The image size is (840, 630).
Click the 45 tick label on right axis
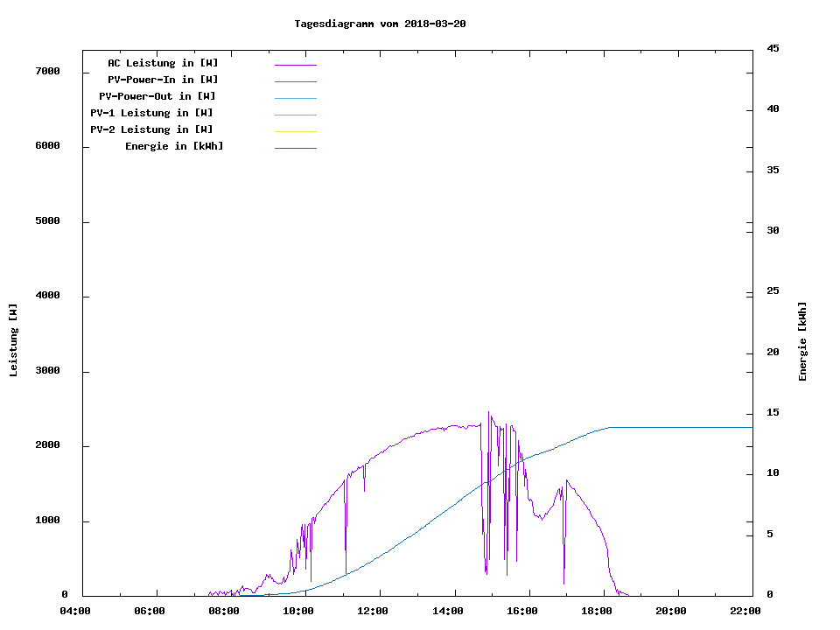(x=773, y=49)
